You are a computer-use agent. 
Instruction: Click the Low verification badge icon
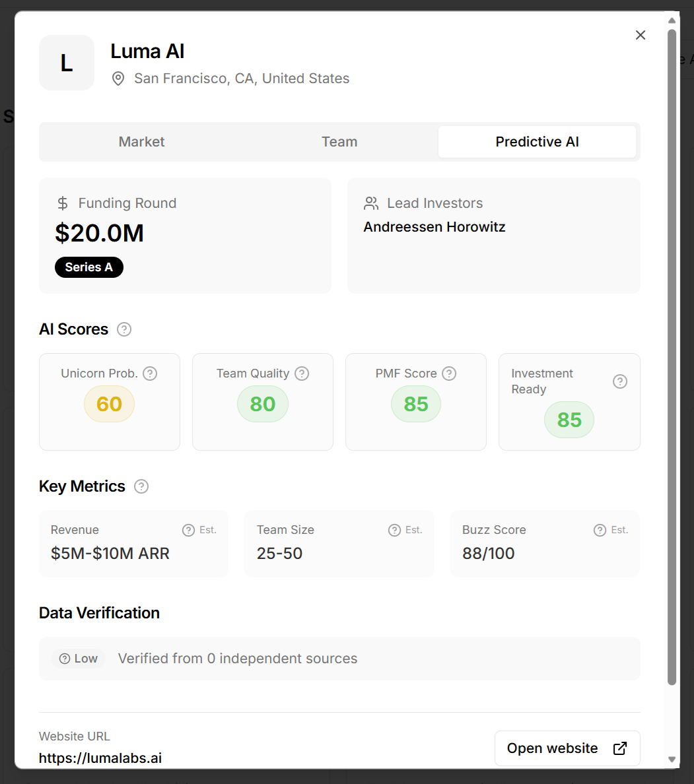(63, 659)
